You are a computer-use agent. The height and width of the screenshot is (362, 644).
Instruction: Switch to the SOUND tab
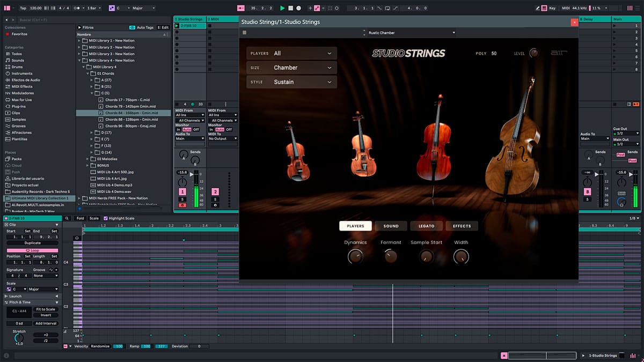(391, 226)
